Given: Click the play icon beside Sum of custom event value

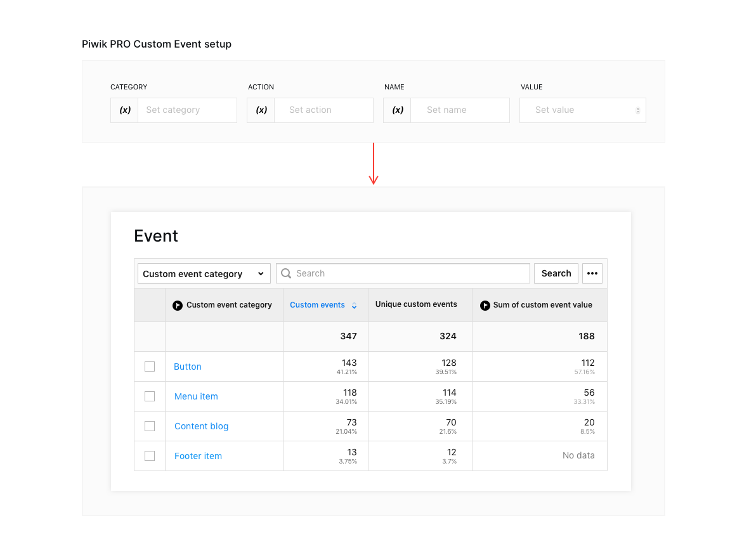Looking at the screenshot, I should [485, 306].
